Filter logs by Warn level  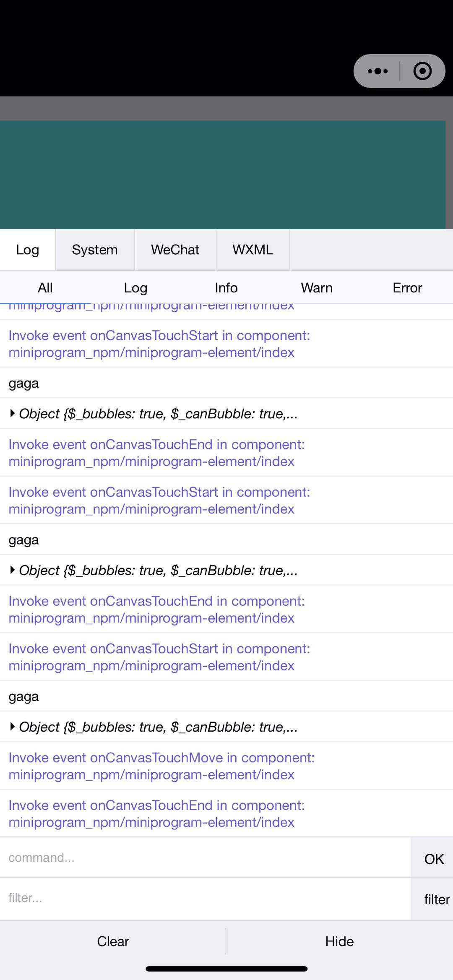316,288
